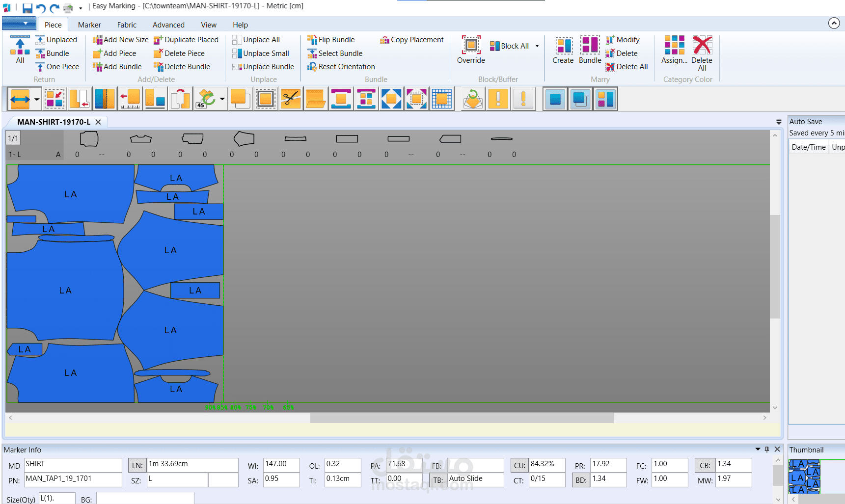Open Assign category color
Image resolution: width=845 pixels, height=504 pixels.
coord(674,50)
